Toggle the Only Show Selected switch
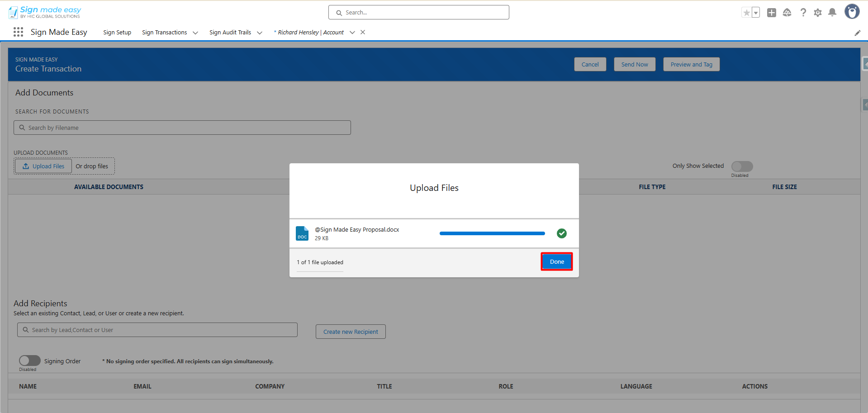 742,166
